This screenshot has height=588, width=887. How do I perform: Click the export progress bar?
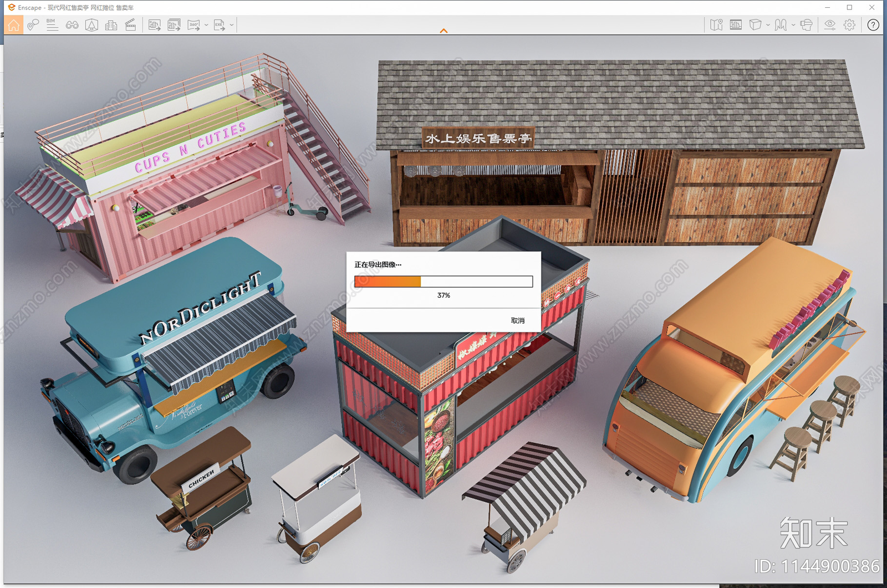click(x=443, y=282)
